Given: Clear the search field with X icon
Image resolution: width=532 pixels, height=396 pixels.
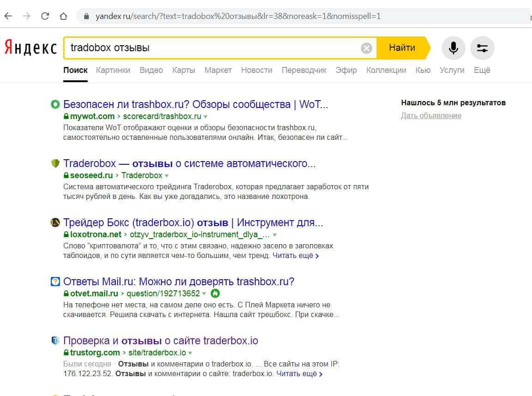Looking at the screenshot, I should coord(366,48).
